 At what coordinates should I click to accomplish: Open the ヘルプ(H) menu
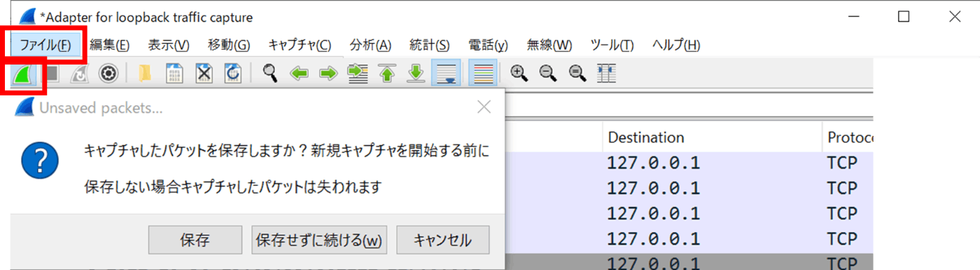click(675, 46)
